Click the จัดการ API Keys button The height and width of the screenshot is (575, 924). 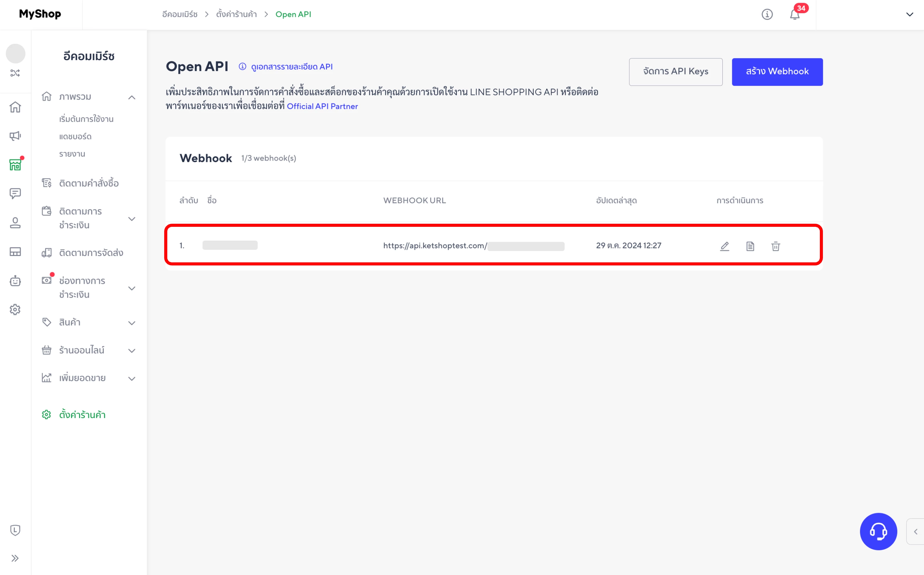[x=676, y=71]
